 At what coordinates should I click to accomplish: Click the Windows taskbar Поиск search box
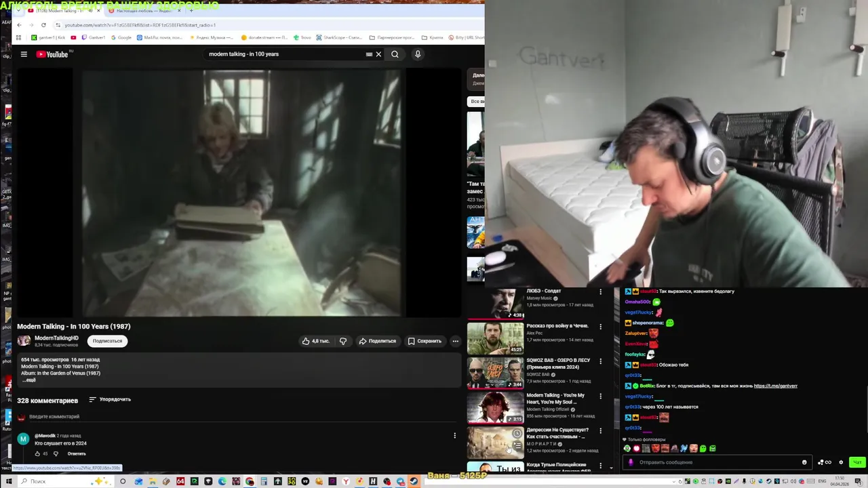point(64,481)
